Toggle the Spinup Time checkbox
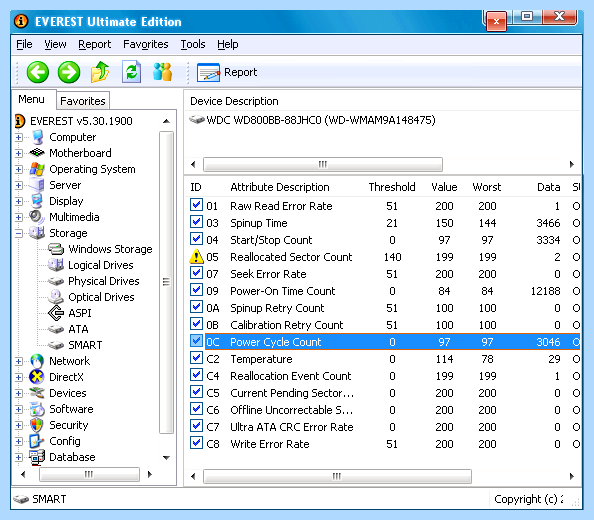Screen dimensions: 594x520 tap(196, 222)
